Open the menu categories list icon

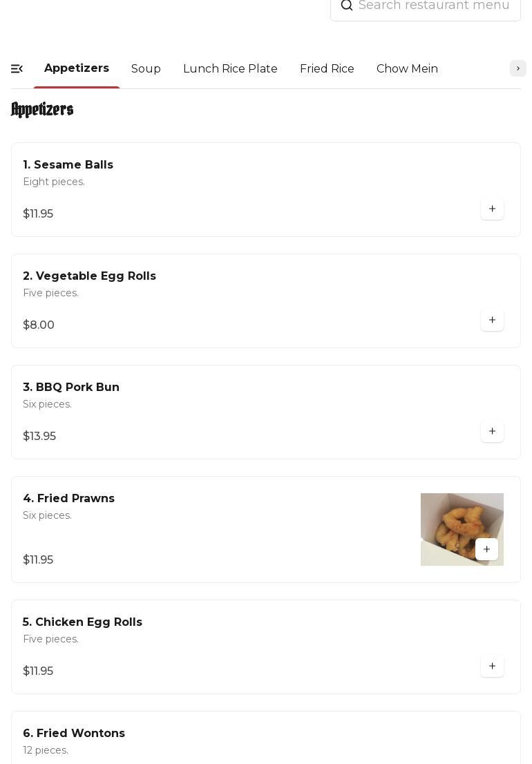pyautogui.click(x=17, y=68)
